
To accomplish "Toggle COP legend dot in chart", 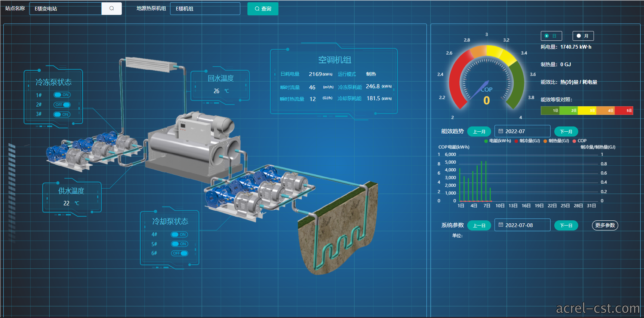I will coord(574,141).
